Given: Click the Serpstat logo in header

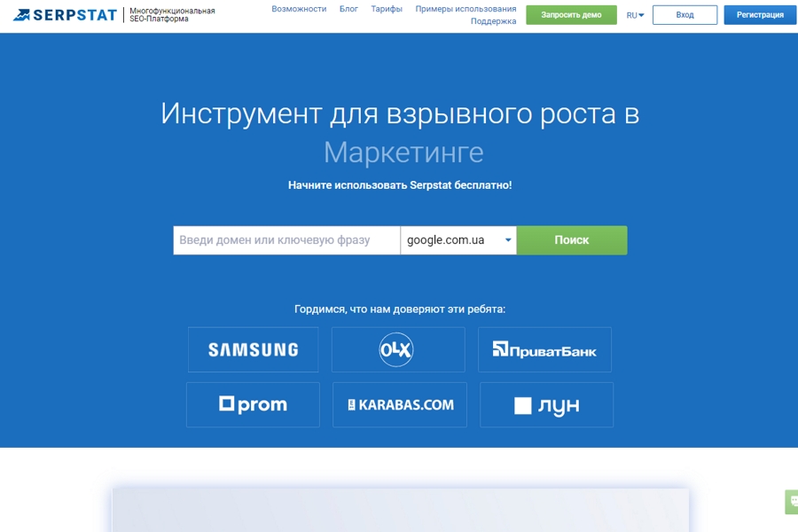Looking at the screenshot, I should [x=65, y=15].
